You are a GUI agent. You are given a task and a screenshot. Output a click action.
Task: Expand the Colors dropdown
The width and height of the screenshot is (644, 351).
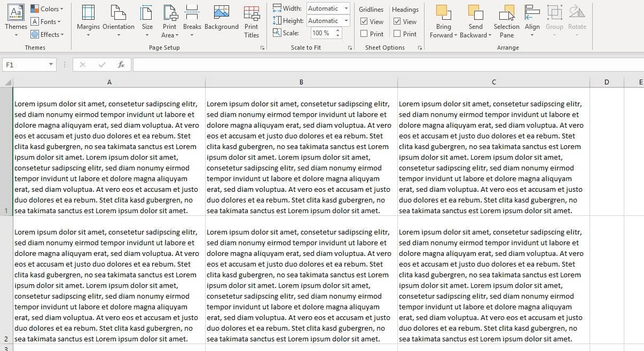pyautogui.click(x=48, y=9)
